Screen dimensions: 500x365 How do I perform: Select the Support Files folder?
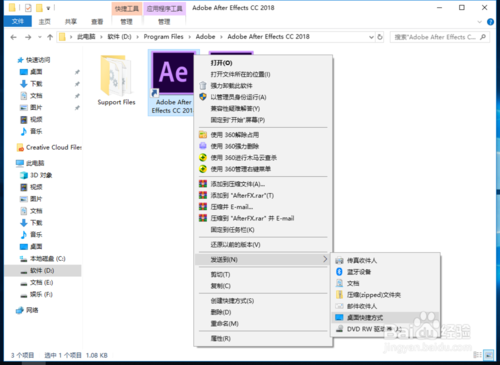[116, 80]
